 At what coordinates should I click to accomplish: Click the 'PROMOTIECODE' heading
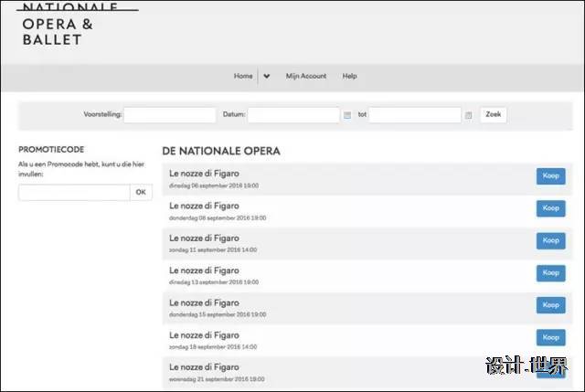tap(51, 150)
